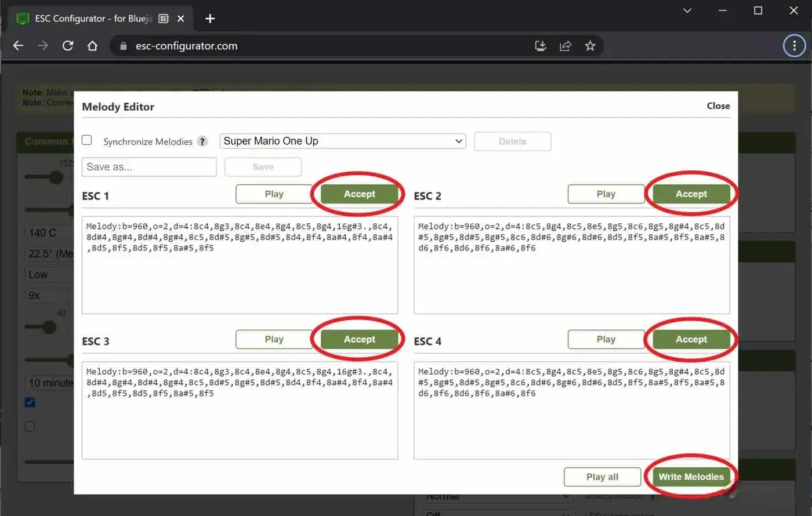Screen dimensions: 812x516
Task: Open Chrome's three-dot menu icon
Action: 794,45
